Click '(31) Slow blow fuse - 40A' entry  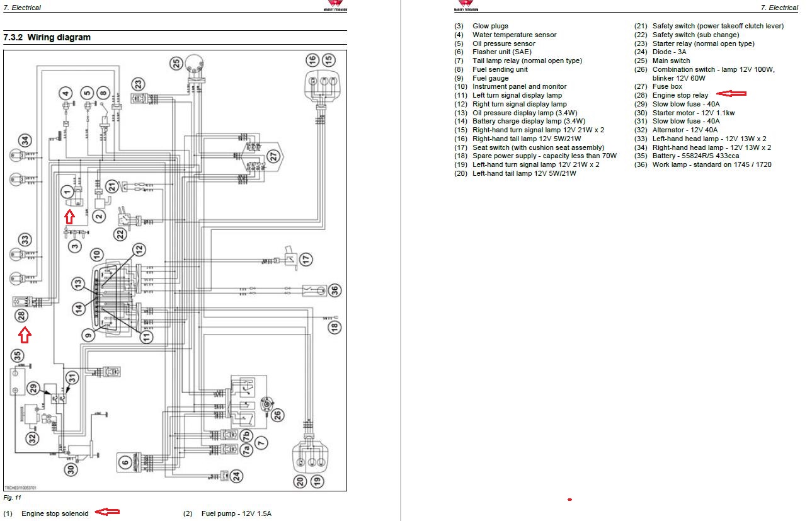pyautogui.click(x=677, y=121)
